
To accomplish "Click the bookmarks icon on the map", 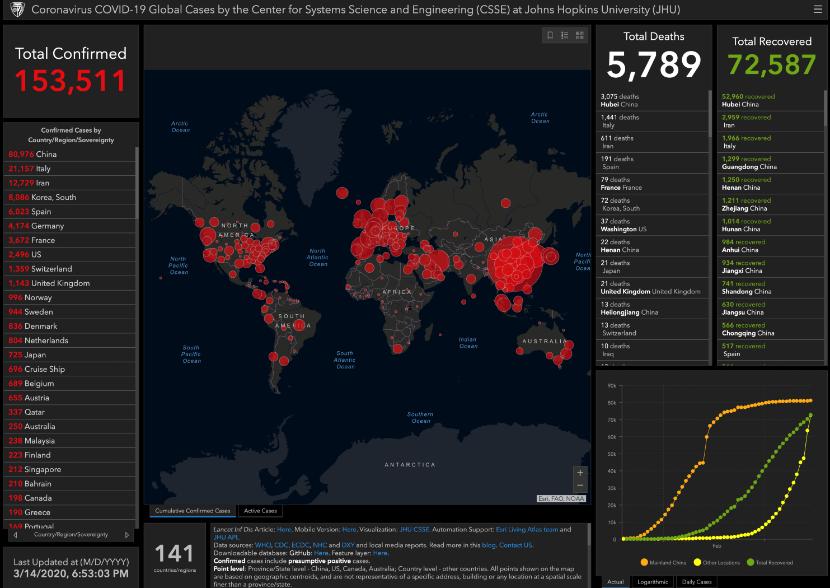I will click(549, 35).
